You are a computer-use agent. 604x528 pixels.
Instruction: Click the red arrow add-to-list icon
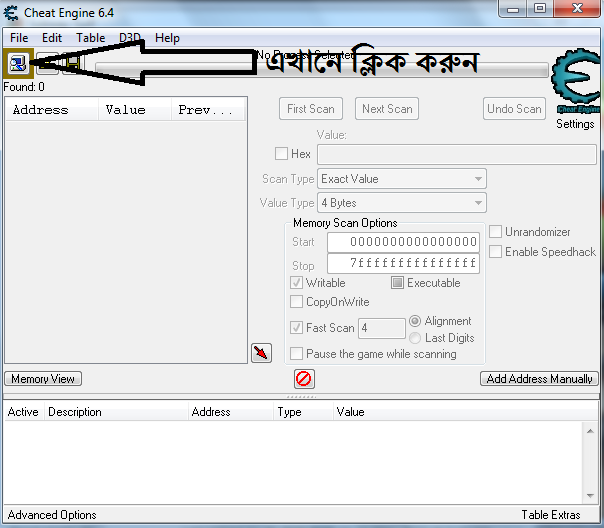click(261, 353)
